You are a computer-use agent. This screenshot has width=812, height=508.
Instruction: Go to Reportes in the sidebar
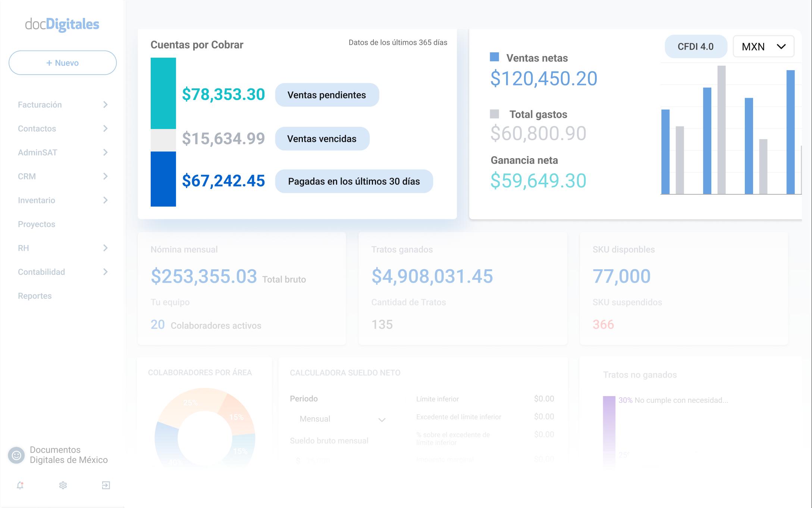(35, 296)
